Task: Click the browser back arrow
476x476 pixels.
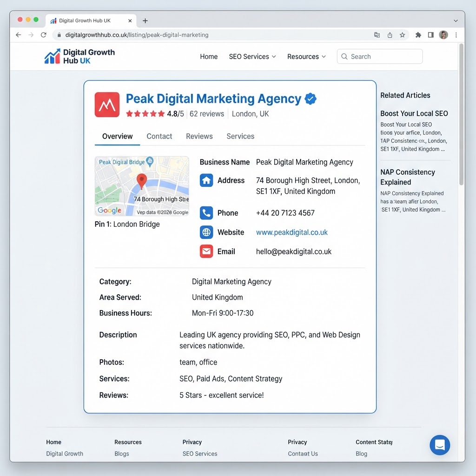Action: (x=19, y=35)
